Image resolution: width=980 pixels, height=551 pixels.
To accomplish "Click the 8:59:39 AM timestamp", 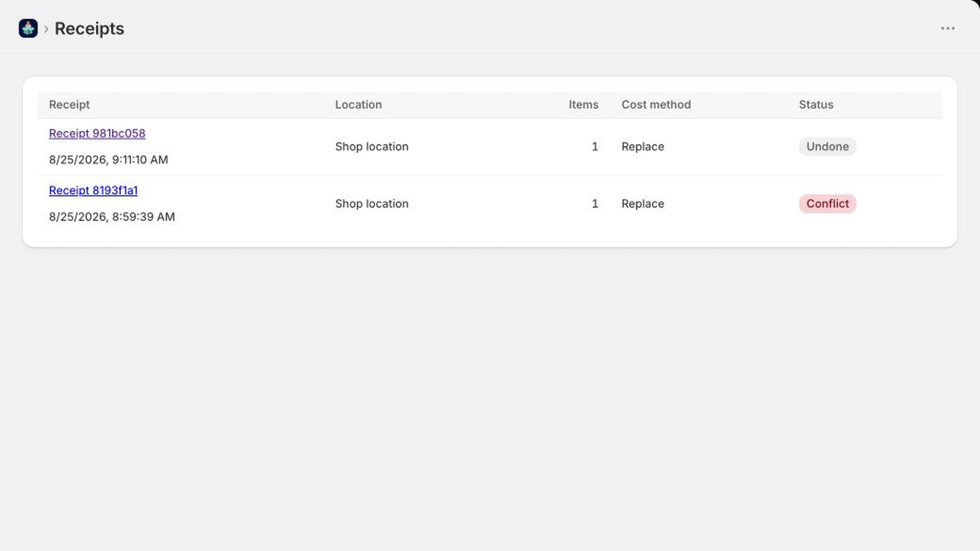I will (112, 217).
